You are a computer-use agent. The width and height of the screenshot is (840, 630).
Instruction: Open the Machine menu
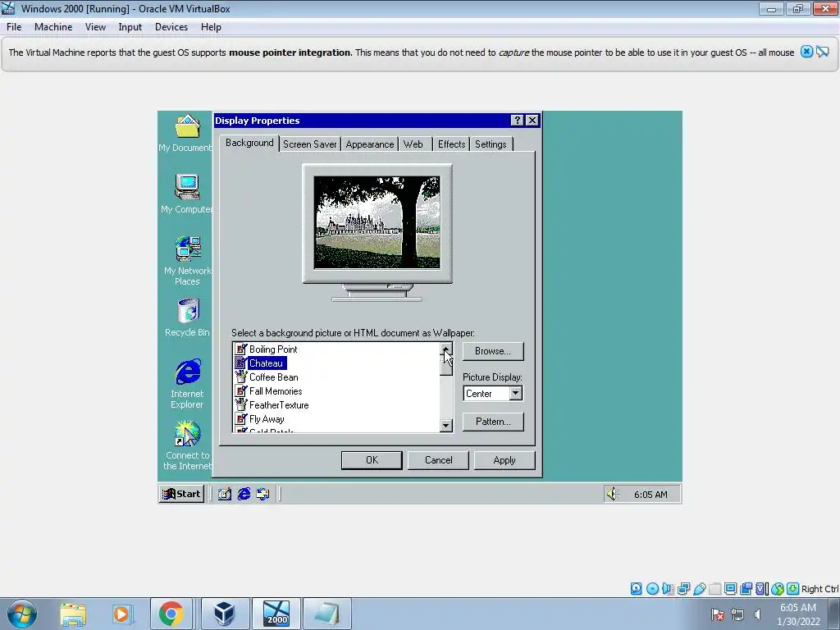click(53, 27)
